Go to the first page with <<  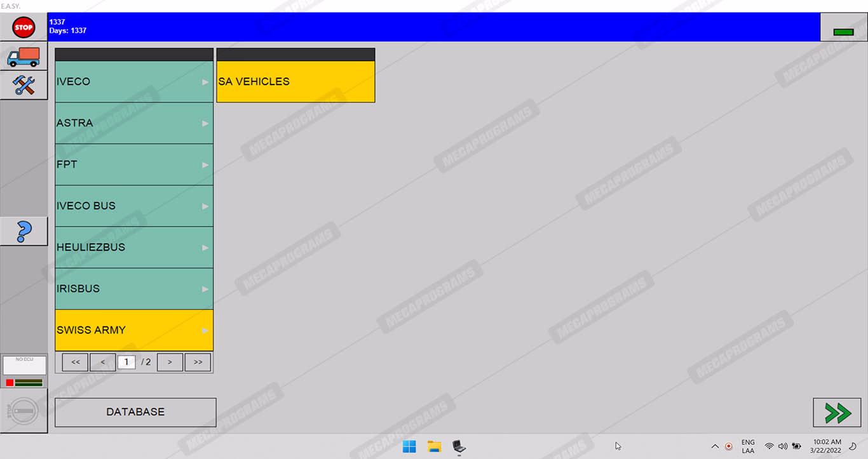tap(75, 362)
